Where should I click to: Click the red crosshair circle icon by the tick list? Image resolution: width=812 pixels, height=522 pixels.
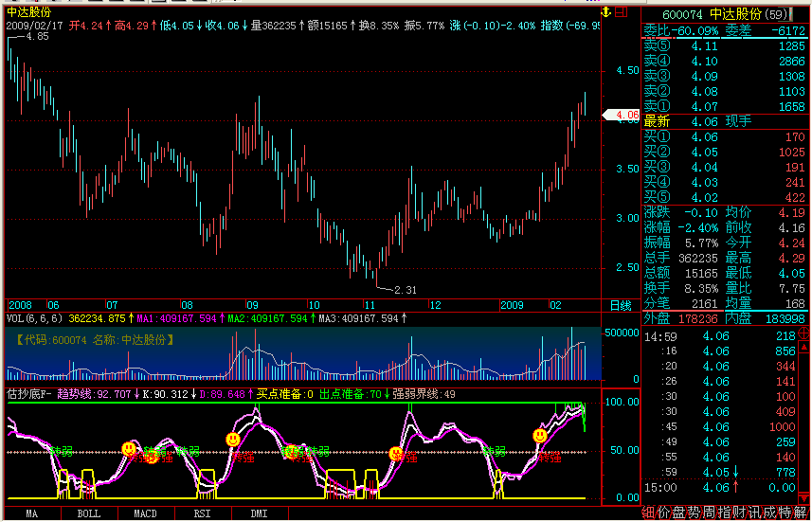(x=804, y=332)
